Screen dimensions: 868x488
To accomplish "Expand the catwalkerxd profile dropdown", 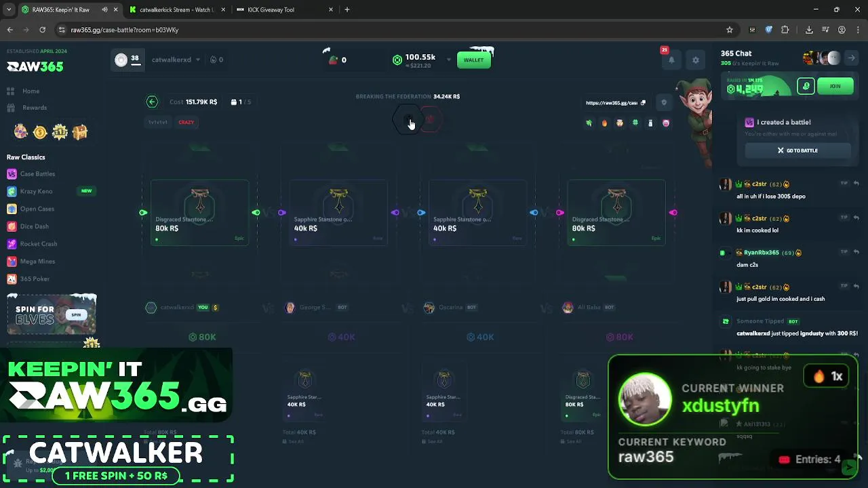I will pos(198,60).
